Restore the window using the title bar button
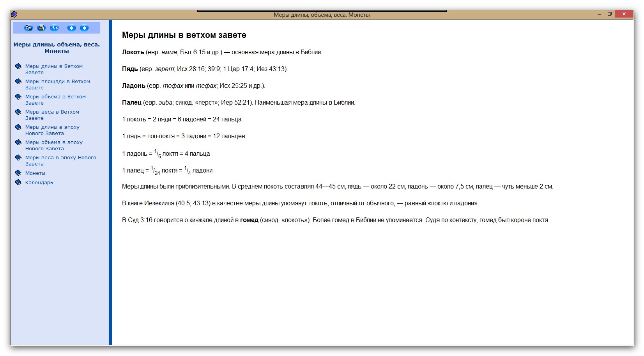The height and width of the screenshot is (356, 644). pos(610,14)
